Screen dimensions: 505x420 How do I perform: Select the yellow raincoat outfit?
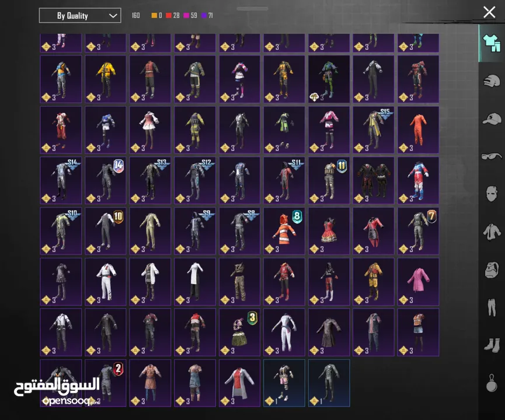pos(373,282)
